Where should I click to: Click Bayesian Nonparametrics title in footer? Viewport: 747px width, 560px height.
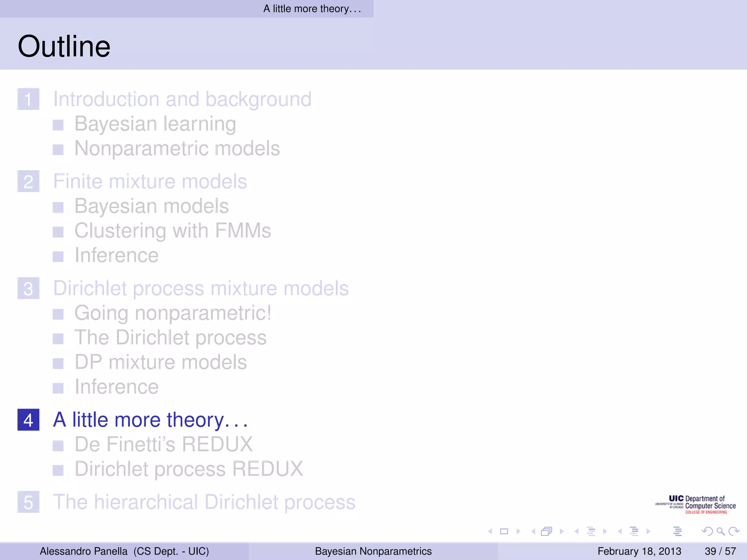tap(373, 551)
